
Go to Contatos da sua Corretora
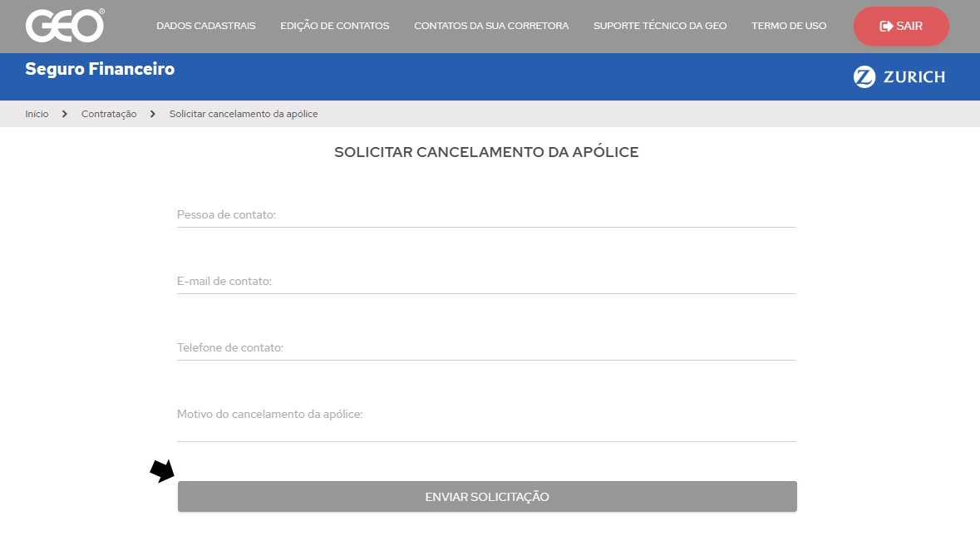click(x=491, y=26)
